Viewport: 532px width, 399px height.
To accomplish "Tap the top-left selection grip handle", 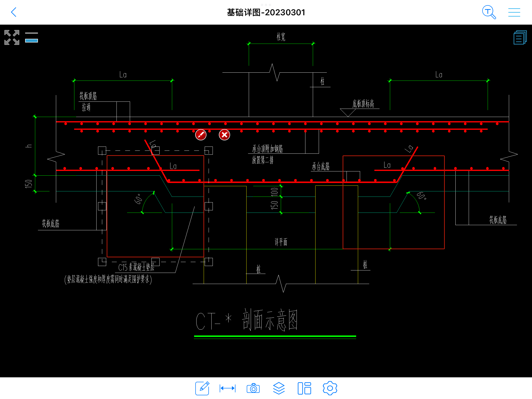I will click(x=102, y=150).
